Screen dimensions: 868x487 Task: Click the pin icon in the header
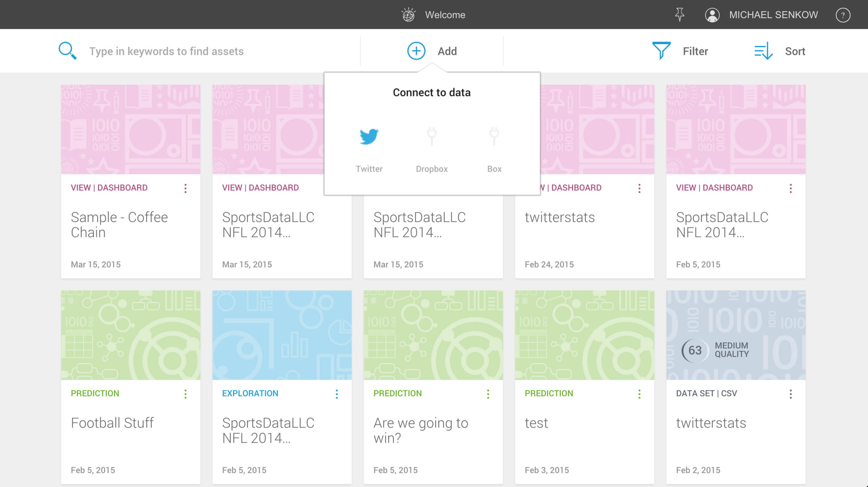pyautogui.click(x=680, y=15)
